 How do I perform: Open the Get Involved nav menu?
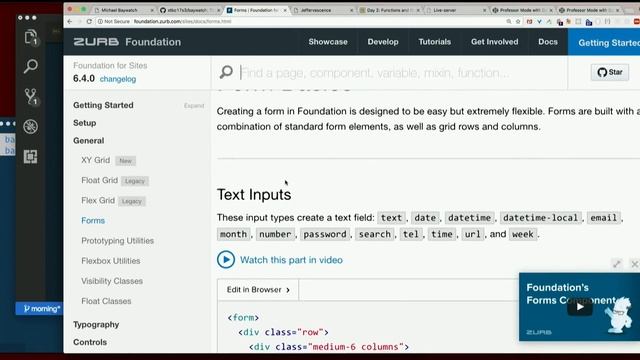494,42
